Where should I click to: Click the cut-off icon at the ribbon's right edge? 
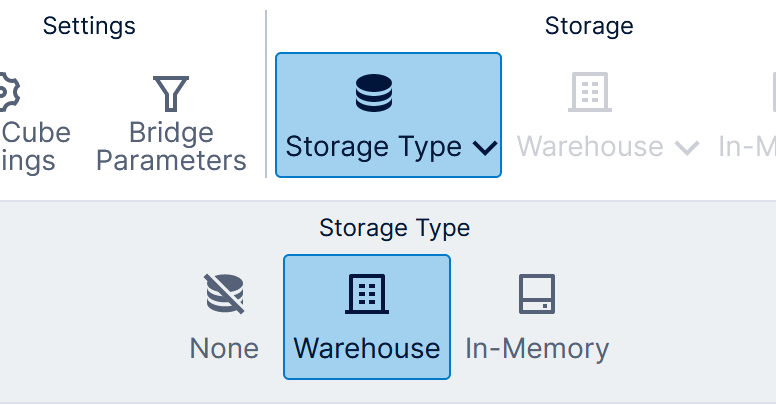772,93
